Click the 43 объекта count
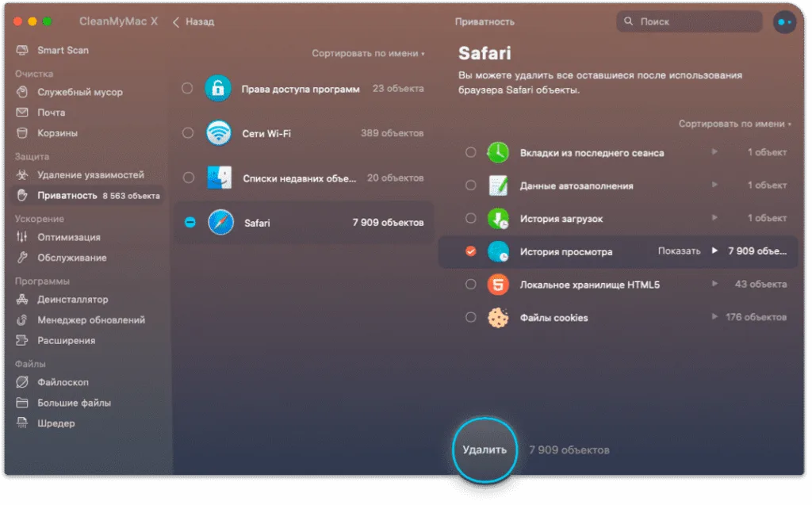This screenshot has height=505, width=812. pos(760,284)
